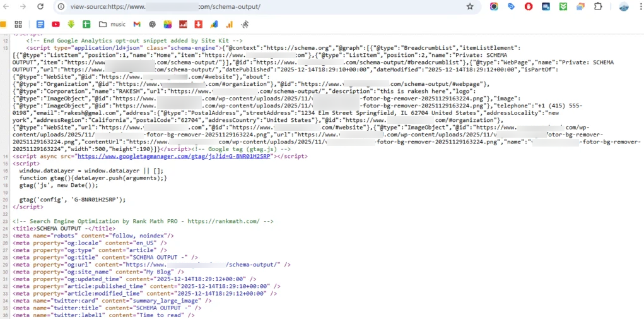Click the twitter:title 'SCHEMA OUTPUT -' line

[x=107, y=308]
